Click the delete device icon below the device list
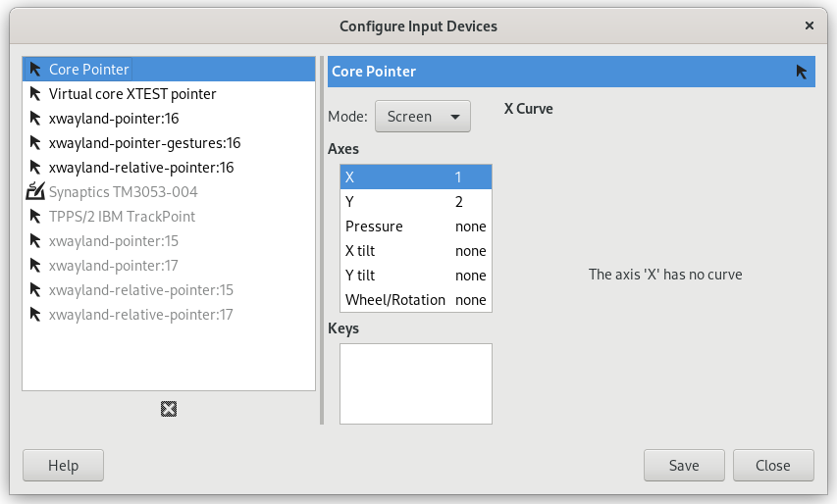Viewport: 837px width, 504px height. 169,409
